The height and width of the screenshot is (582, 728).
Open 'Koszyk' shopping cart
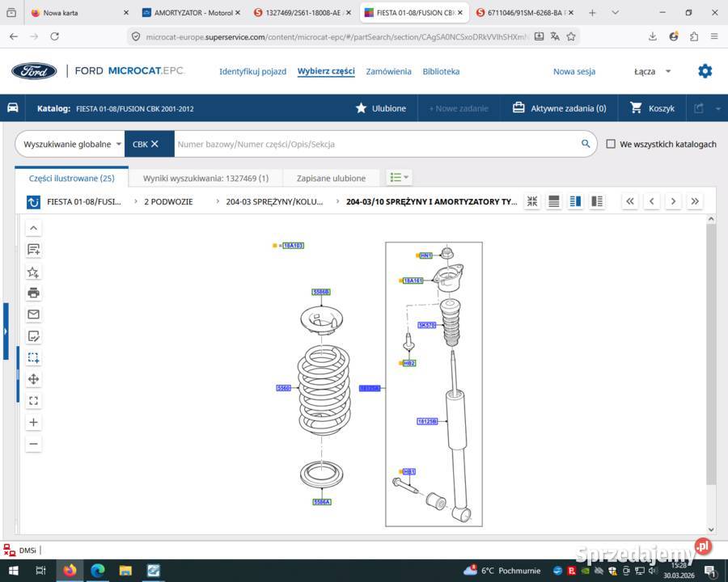pyautogui.click(x=652, y=108)
